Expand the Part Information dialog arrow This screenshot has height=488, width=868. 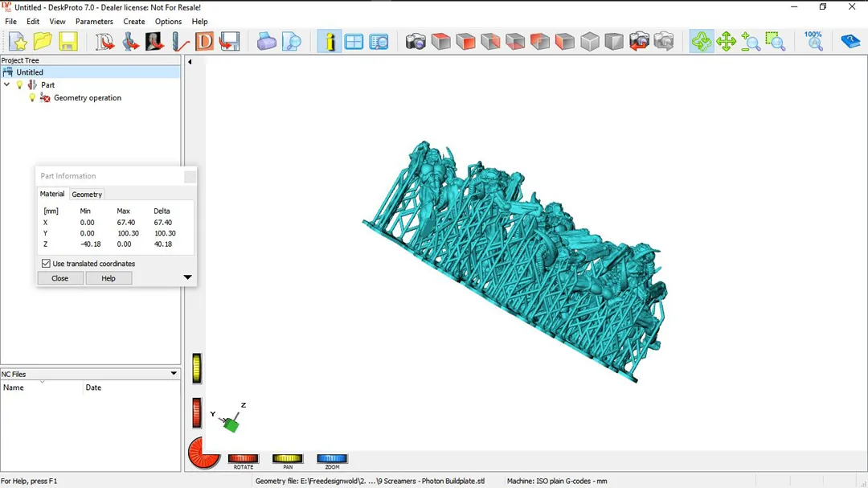coord(187,278)
